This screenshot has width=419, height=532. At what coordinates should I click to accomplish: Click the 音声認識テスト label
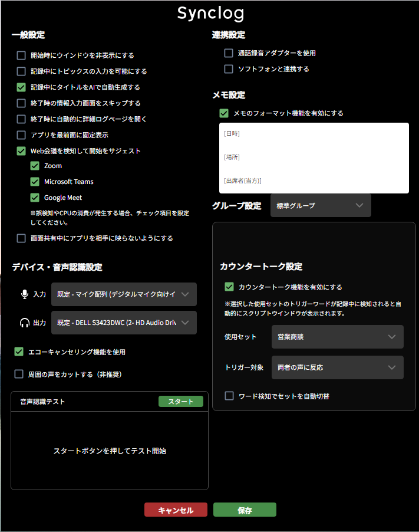tap(42, 402)
